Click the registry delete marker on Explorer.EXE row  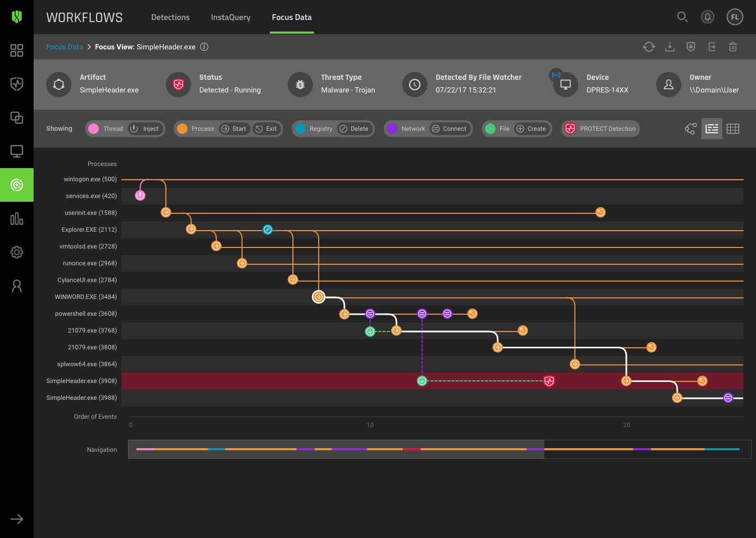pyautogui.click(x=268, y=230)
